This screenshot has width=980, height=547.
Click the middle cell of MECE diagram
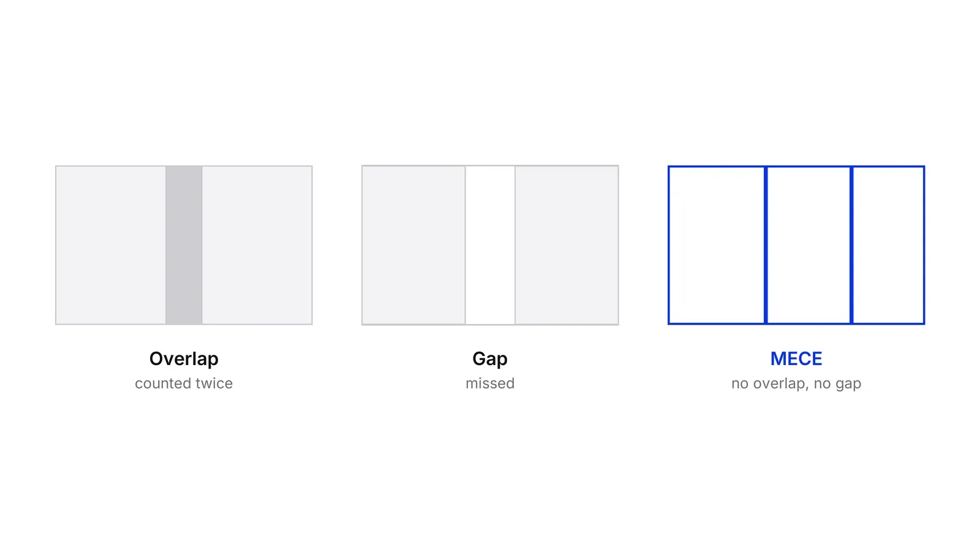click(809, 245)
